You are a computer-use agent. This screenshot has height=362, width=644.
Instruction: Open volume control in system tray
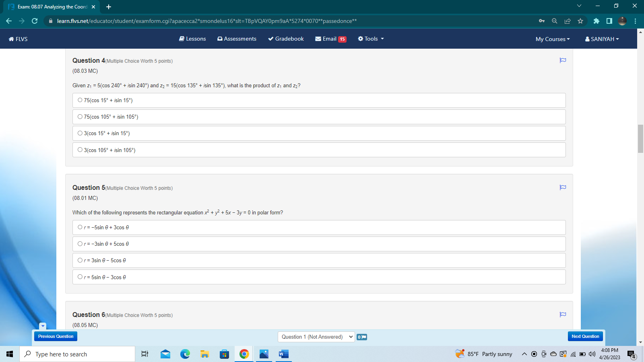(x=592, y=354)
